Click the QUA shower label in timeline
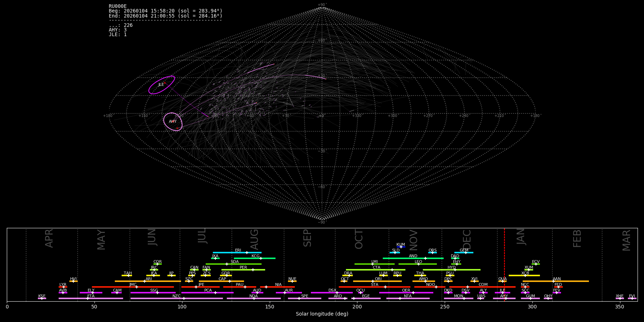The image size is (644, 322). [502, 279]
